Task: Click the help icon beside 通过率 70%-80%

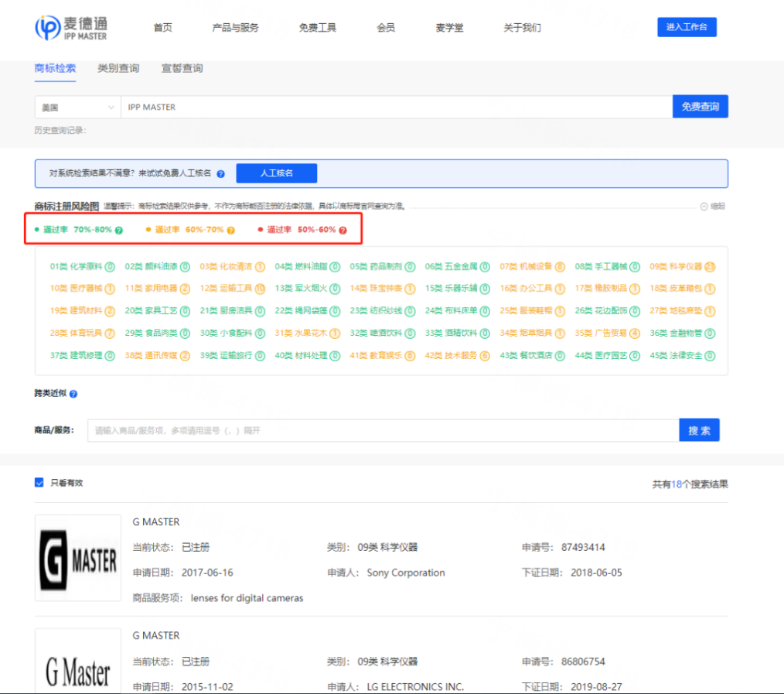Action: 119,230
